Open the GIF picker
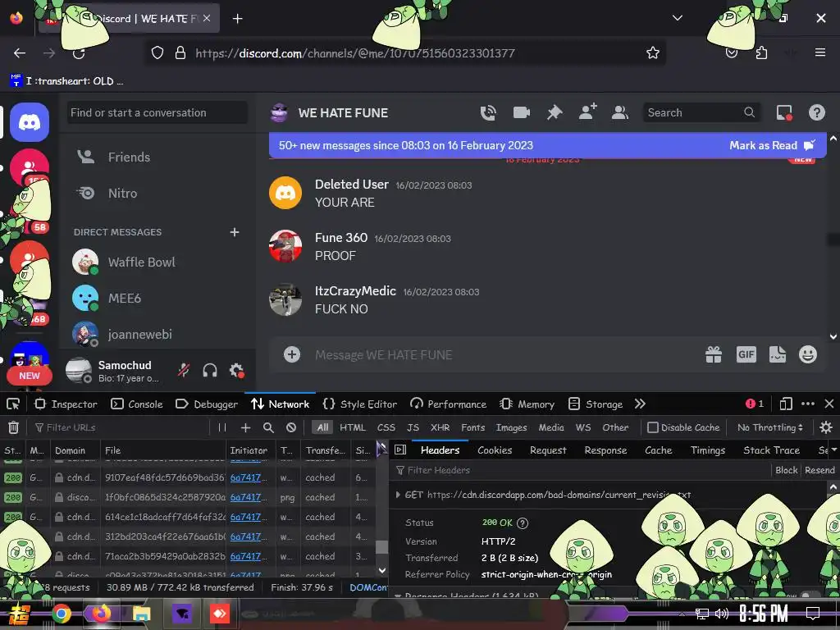Screen dimensions: 840x630 746,354
